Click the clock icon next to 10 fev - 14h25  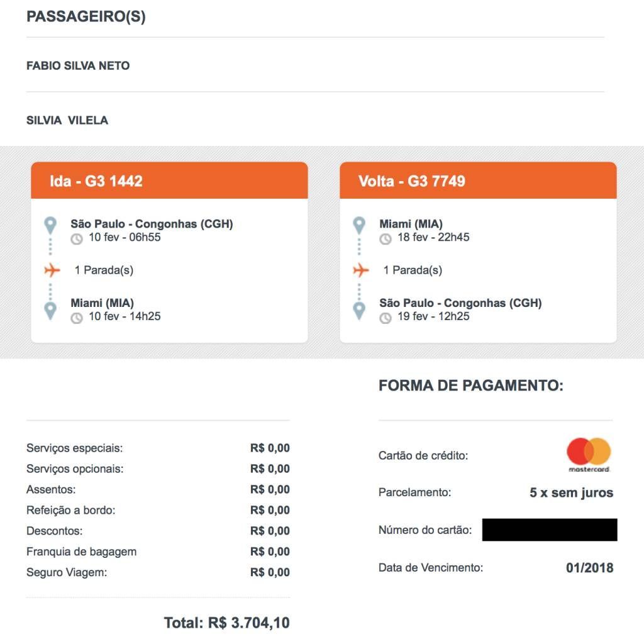(77, 318)
